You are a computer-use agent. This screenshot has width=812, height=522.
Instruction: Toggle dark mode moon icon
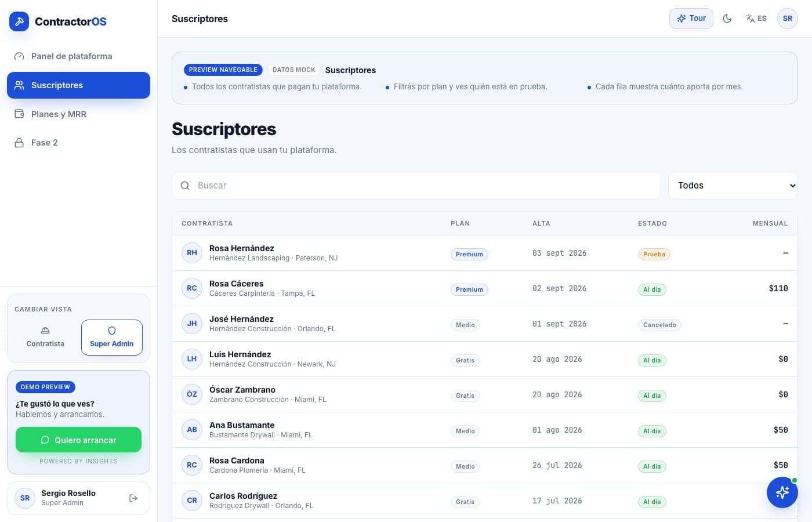pos(727,19)
